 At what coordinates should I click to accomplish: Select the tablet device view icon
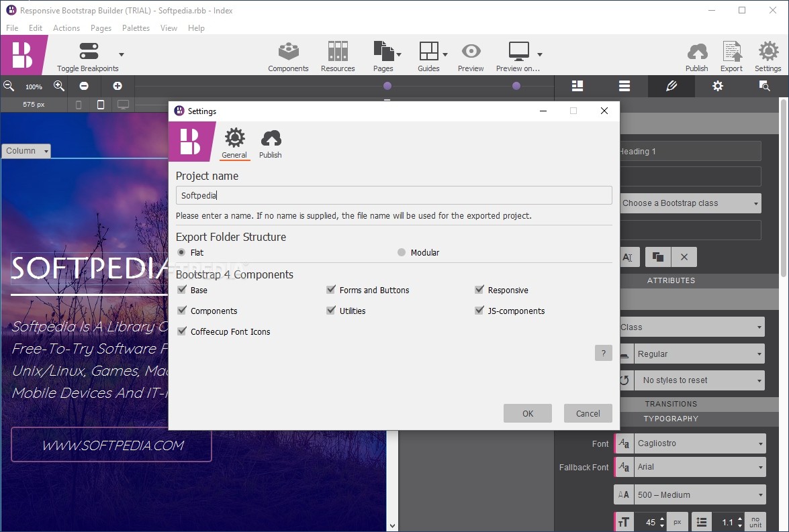point(101,105)
